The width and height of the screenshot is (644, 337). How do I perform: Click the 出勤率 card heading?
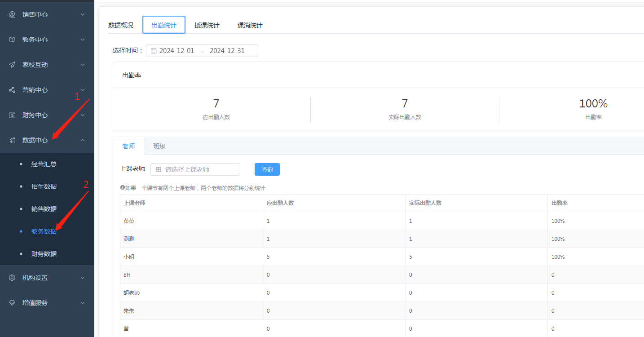coord(132,75)
